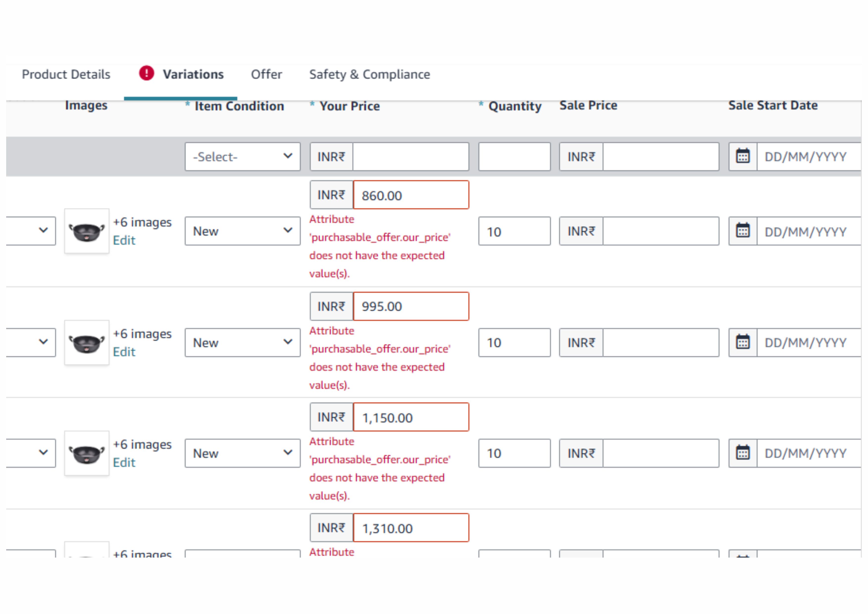Click the Your Price column header

(350, 106)
